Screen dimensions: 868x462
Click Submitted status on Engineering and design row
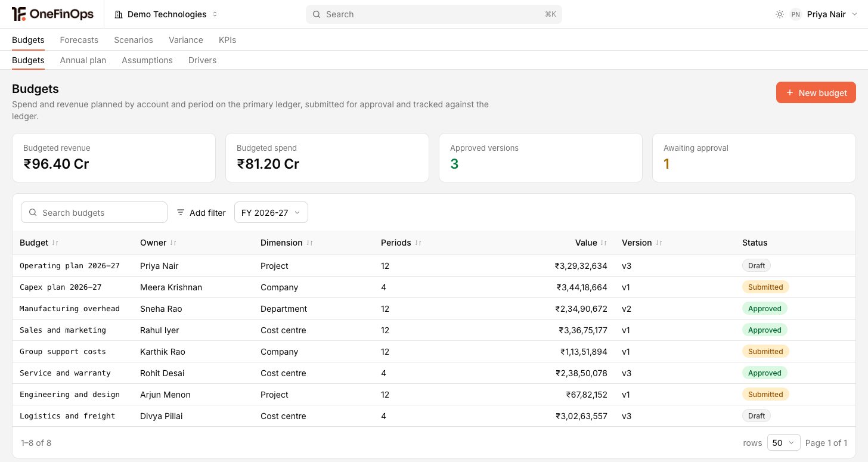(x=765, y=395)
